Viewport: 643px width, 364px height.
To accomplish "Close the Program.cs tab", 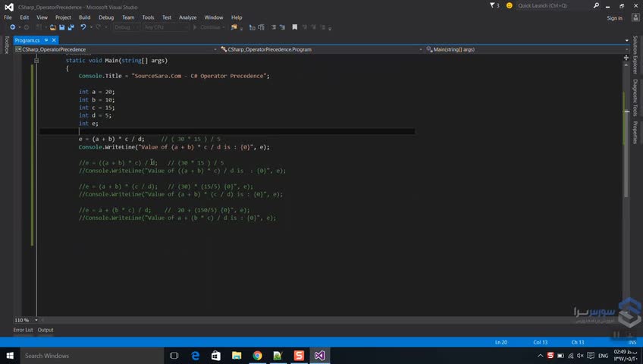I will pos(54,40).
